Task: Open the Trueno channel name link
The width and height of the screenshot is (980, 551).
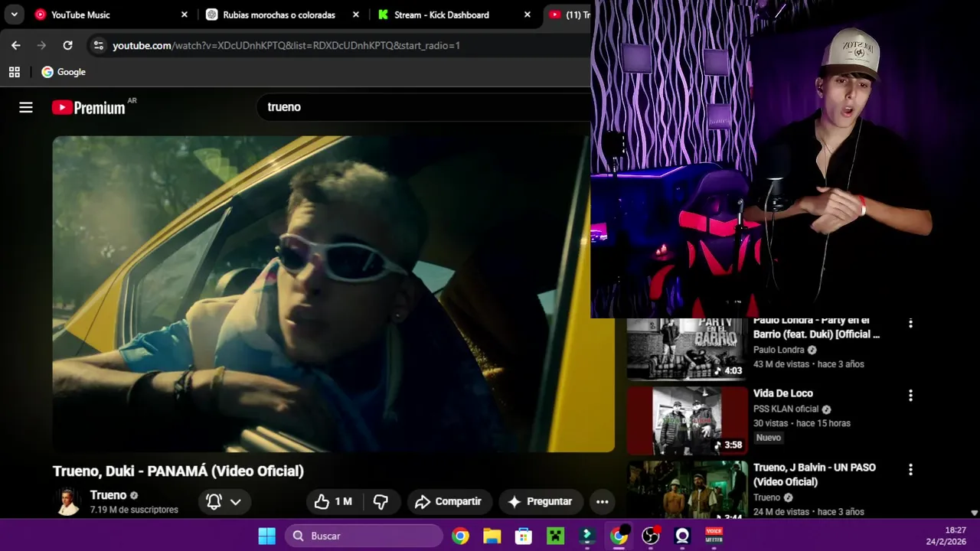Action: (108, 495)
